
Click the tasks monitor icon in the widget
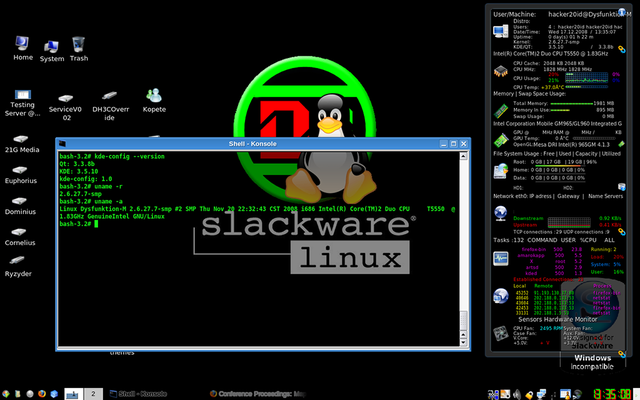tap(500, 258)
